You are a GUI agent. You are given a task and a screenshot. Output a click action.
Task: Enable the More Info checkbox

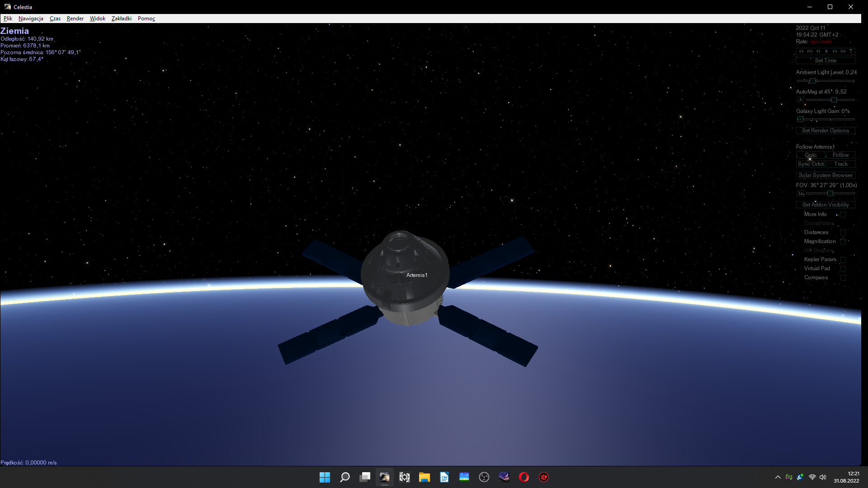click(x=843, y=215)
